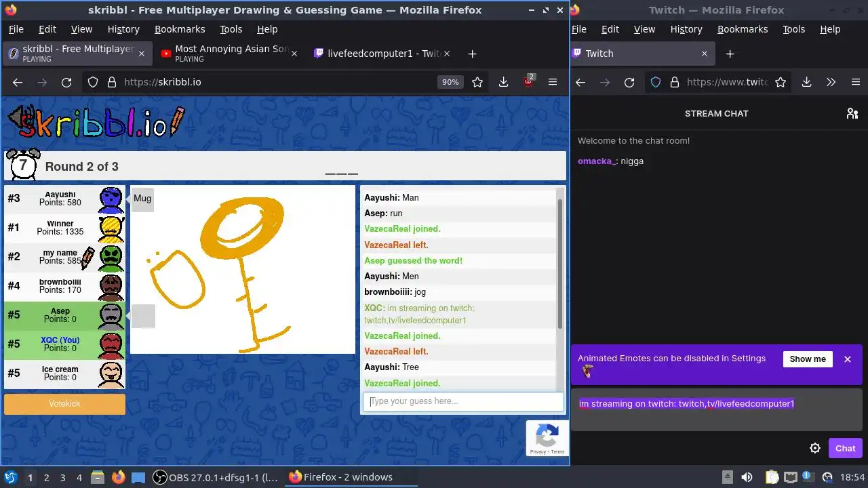Go back in the skribbl Firefox window
Image resolution: width=868 pixels, height=488 pixels.
(x=18, y=82)
